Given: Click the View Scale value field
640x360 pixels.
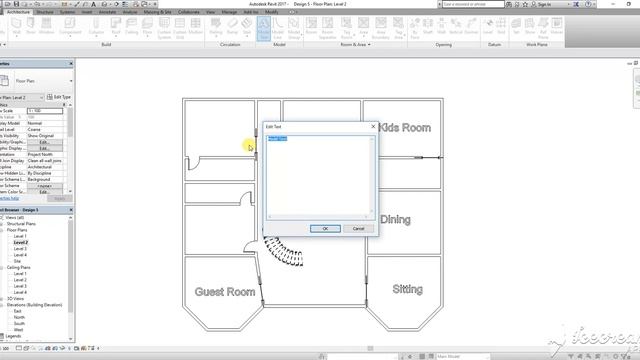Looking at the screenshot, I should coord(45,111).
